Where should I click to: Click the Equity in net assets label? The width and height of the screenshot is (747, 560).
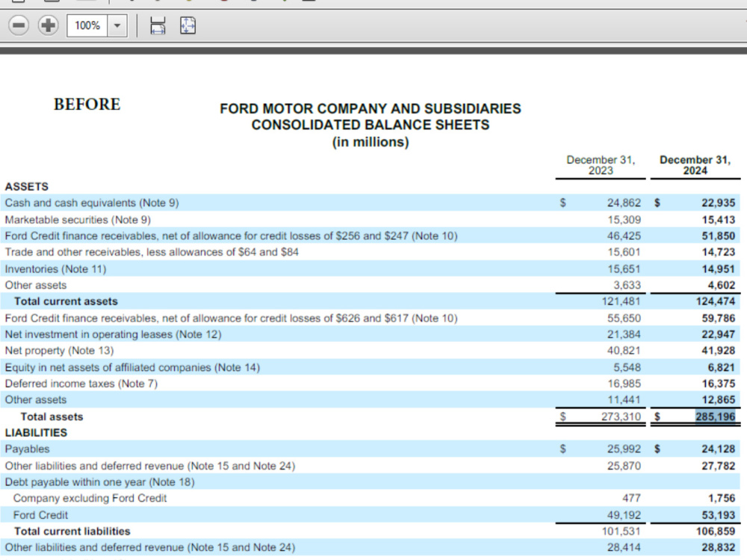132,367
